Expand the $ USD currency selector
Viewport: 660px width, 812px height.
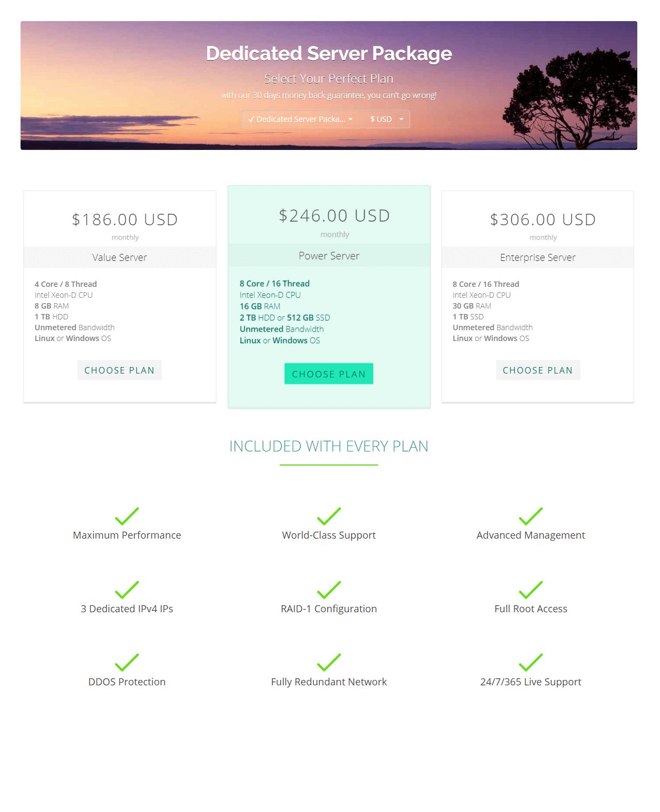click(386, 119)
